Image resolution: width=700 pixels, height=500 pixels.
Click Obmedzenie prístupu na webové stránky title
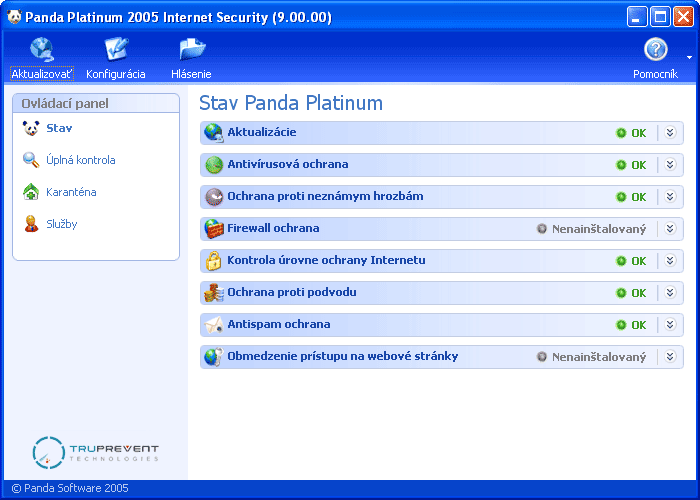click(x=343, y=356)
